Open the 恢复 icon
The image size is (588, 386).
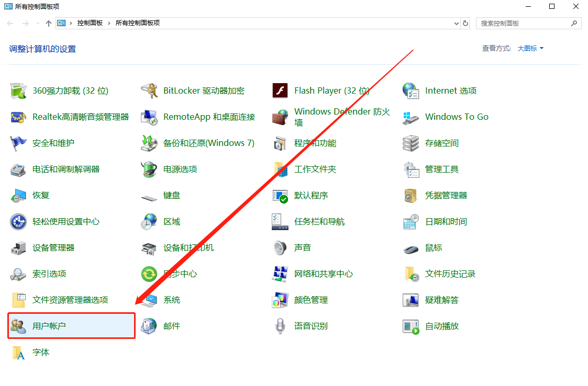coord(18,196)
